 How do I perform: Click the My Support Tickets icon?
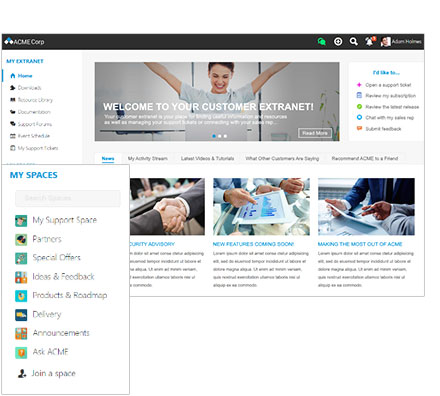[13, 148]
